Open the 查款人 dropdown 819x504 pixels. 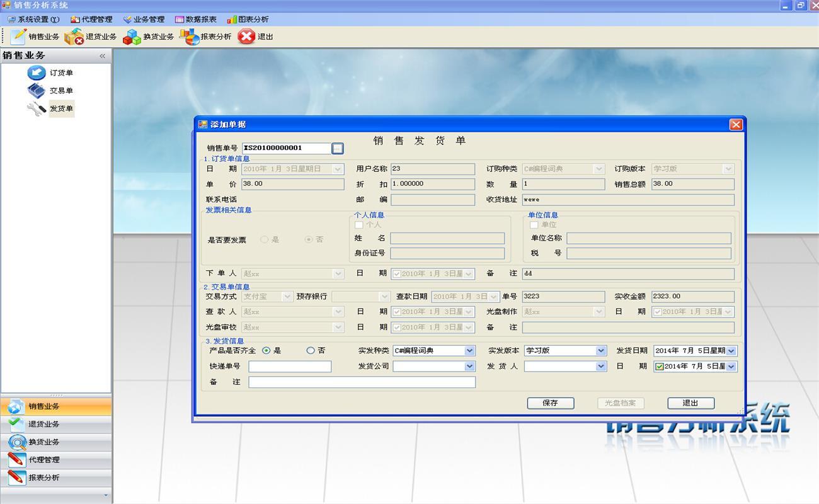(x=338, y=312)
